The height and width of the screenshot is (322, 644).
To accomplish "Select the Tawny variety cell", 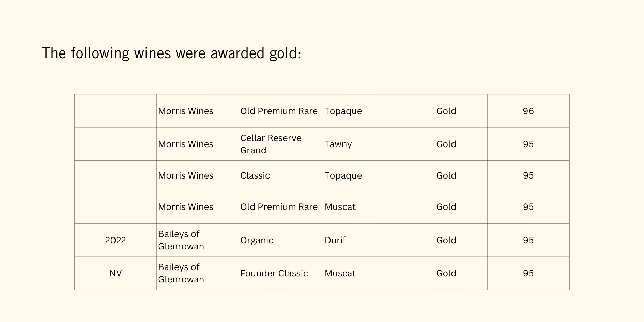I will tap(364, 144).
